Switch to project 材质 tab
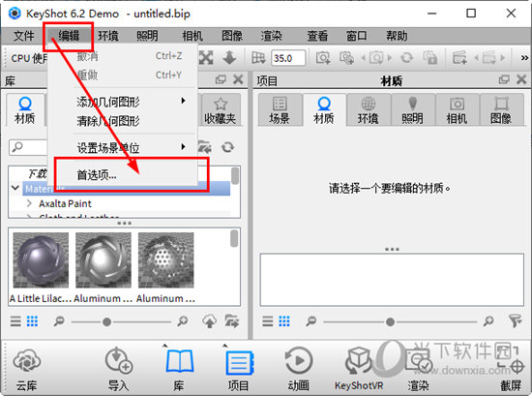 click(x=324, y=110)
